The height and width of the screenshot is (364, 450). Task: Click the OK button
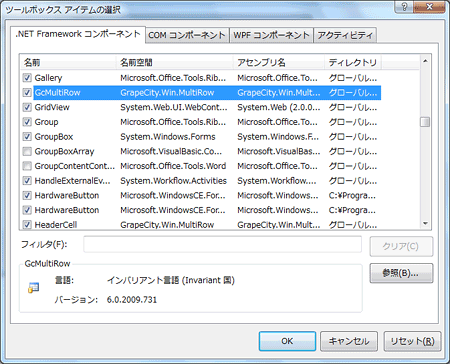(x=287, y=341)
